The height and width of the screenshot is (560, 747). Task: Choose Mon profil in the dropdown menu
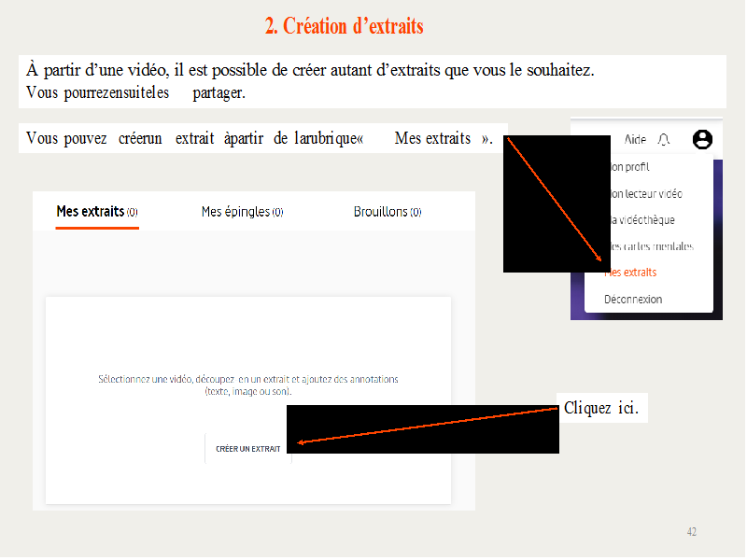628,167
